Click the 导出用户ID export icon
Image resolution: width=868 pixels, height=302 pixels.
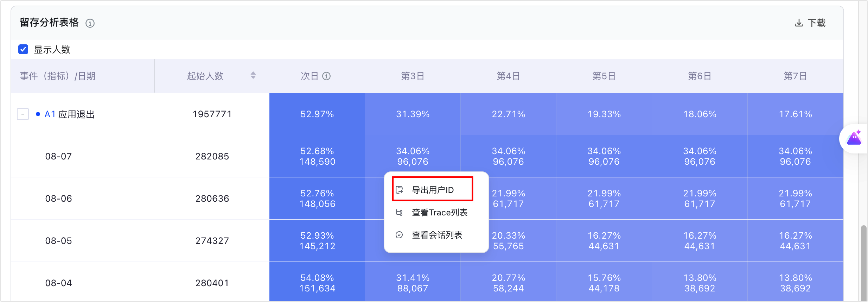400,190
